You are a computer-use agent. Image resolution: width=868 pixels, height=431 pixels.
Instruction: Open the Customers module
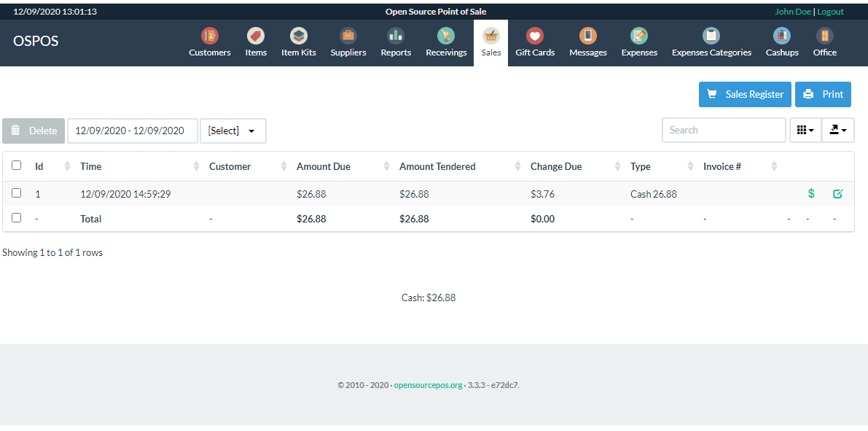(209, 42)
